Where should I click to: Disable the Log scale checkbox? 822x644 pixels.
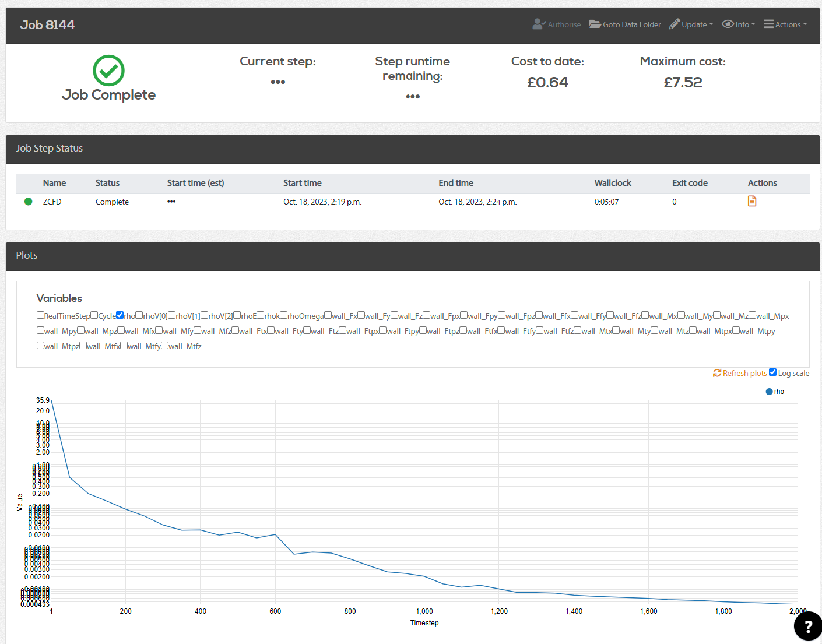pos(772,372)
